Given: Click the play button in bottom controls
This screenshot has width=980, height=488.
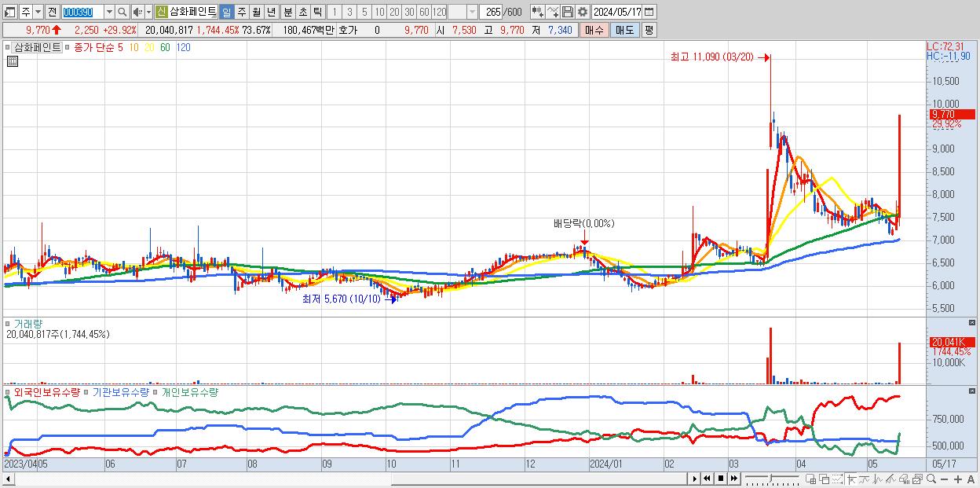Looking at the screenshot, I should [x=694, y=479].
